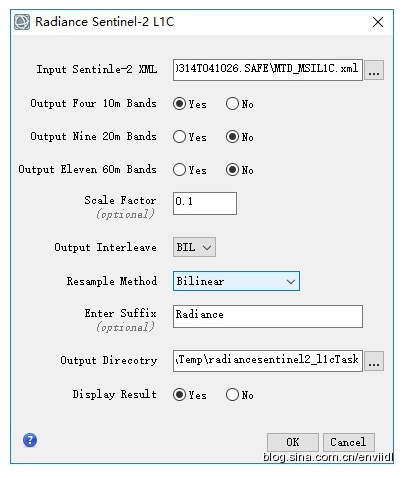
Task: Open the Resample Method Bilinear dropdown
Action: (236, 281)
